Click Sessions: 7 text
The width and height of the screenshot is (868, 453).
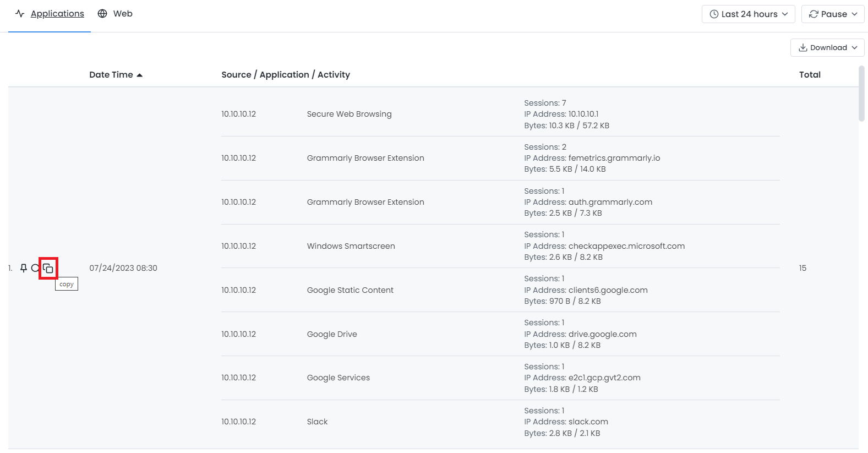click(545, 103)
